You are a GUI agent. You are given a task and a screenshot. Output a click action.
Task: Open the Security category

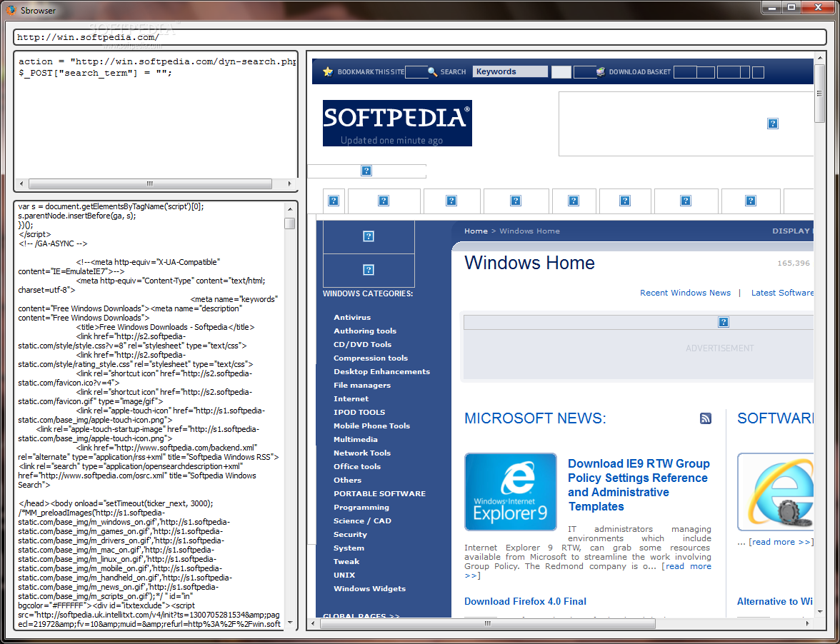click(x=350, y=534)
